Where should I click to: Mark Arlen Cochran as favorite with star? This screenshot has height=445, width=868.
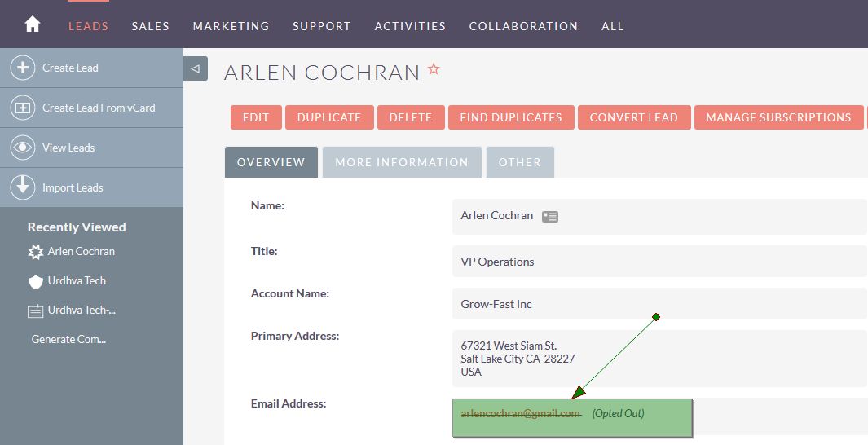(x=434, y=70)
